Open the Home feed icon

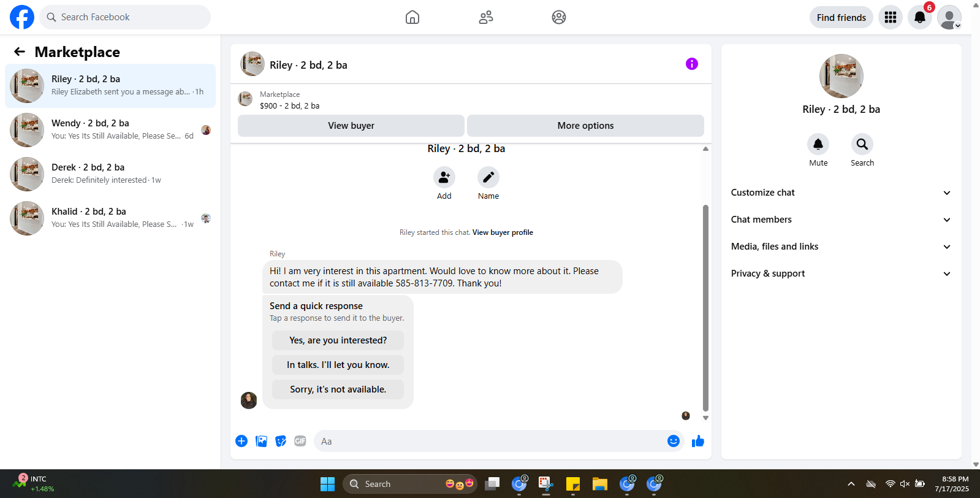(x=412, y=17)
